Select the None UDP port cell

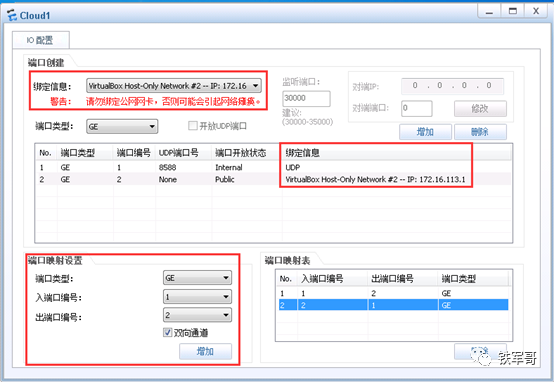click(x=167, y=180)
